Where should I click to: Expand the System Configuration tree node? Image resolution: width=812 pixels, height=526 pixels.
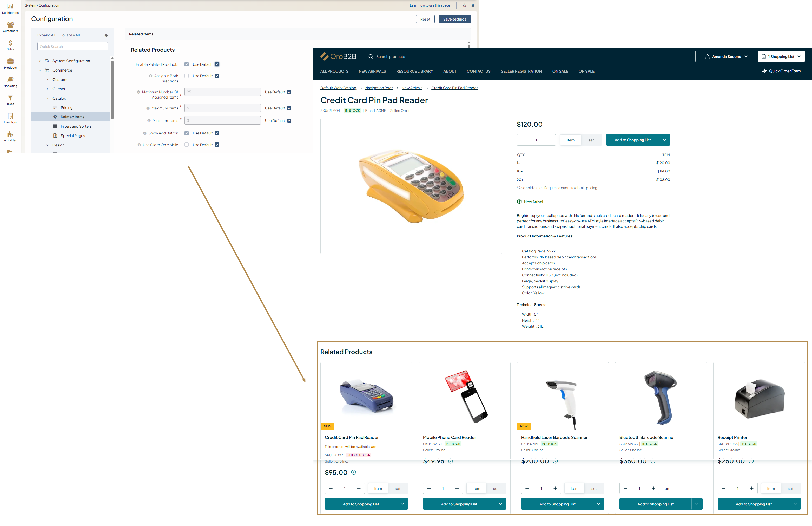(40, 61)
